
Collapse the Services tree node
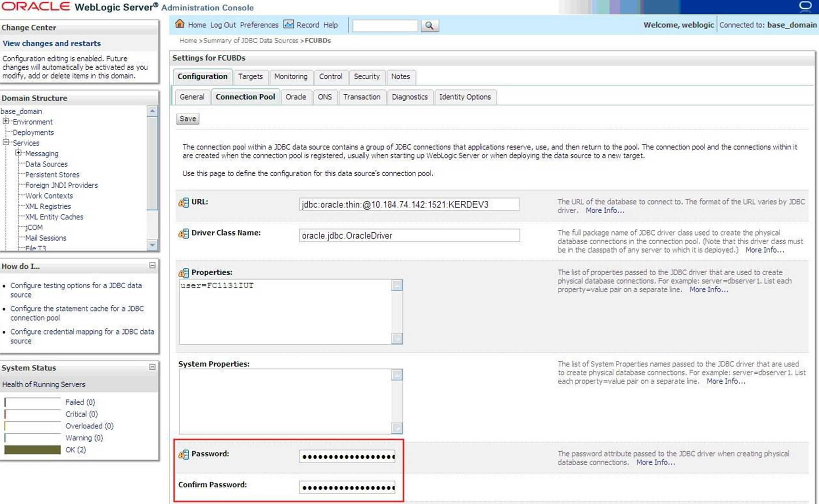click(x=6, y=143)
